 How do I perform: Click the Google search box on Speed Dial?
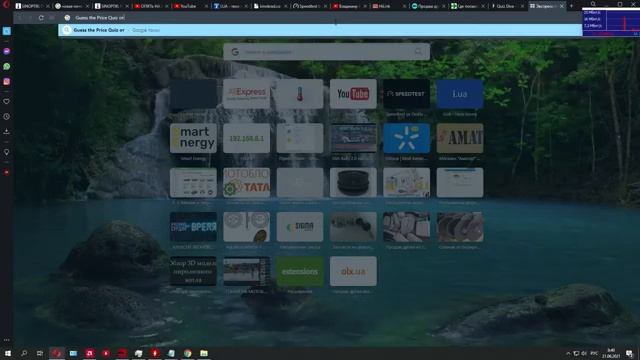[x=326, y=52]
